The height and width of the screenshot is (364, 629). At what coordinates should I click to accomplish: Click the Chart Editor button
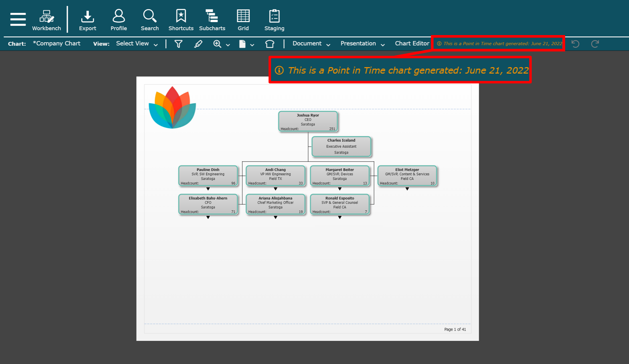412,43
